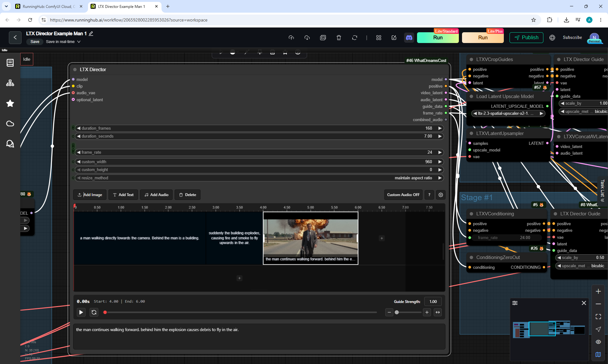Click the En language translate icon
Viewport: 608px width, 364px height.
(323, 38)
